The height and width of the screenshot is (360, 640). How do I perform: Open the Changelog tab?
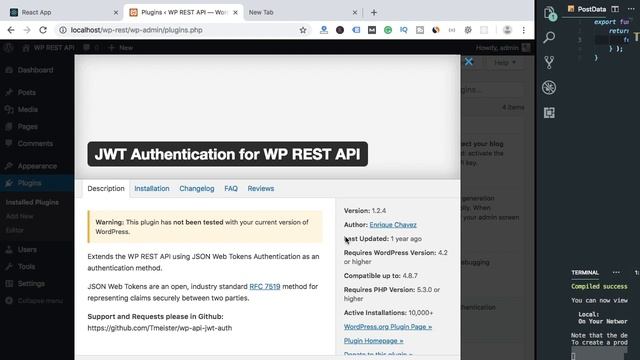click(197, 189)
